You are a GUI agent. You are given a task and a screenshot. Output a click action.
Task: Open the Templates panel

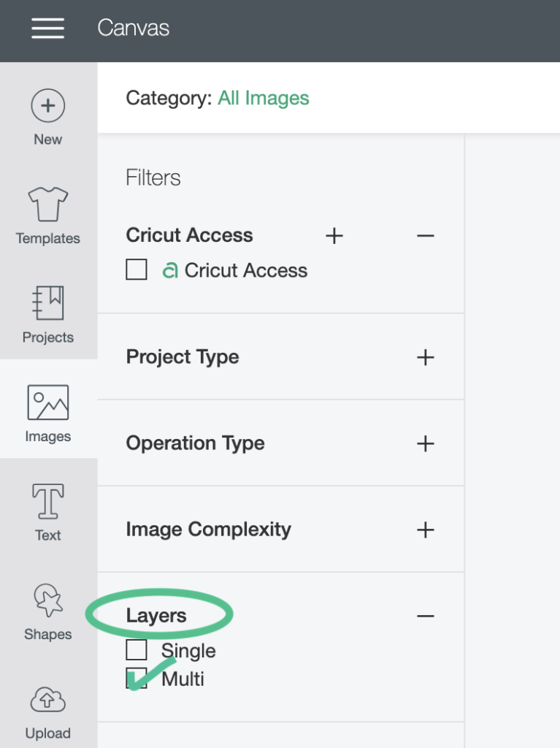coord(47,216)
